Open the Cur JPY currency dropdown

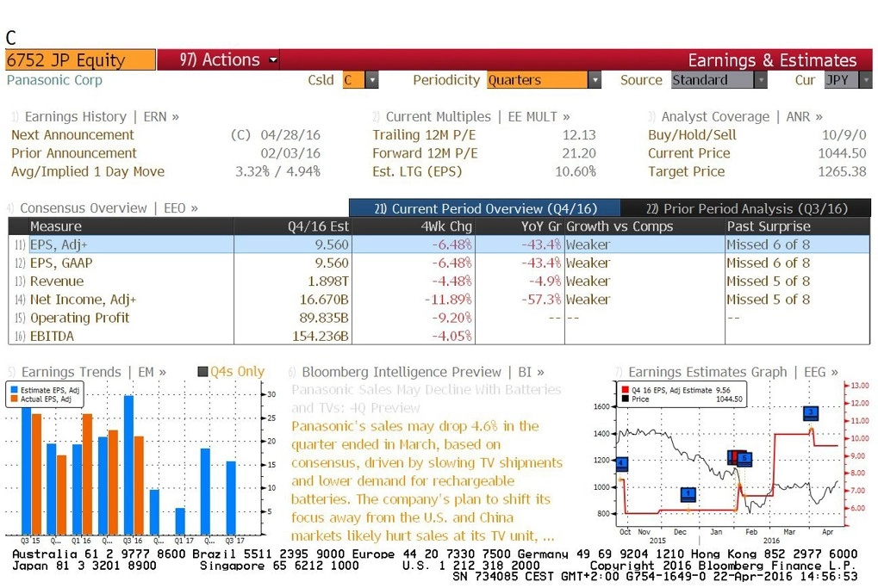[x=865, y=80]
